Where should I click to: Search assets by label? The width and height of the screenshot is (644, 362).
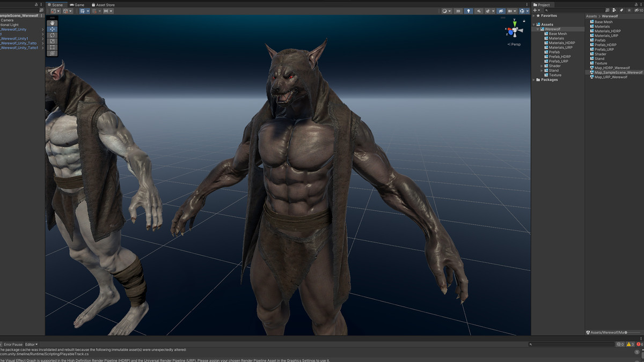621,10
